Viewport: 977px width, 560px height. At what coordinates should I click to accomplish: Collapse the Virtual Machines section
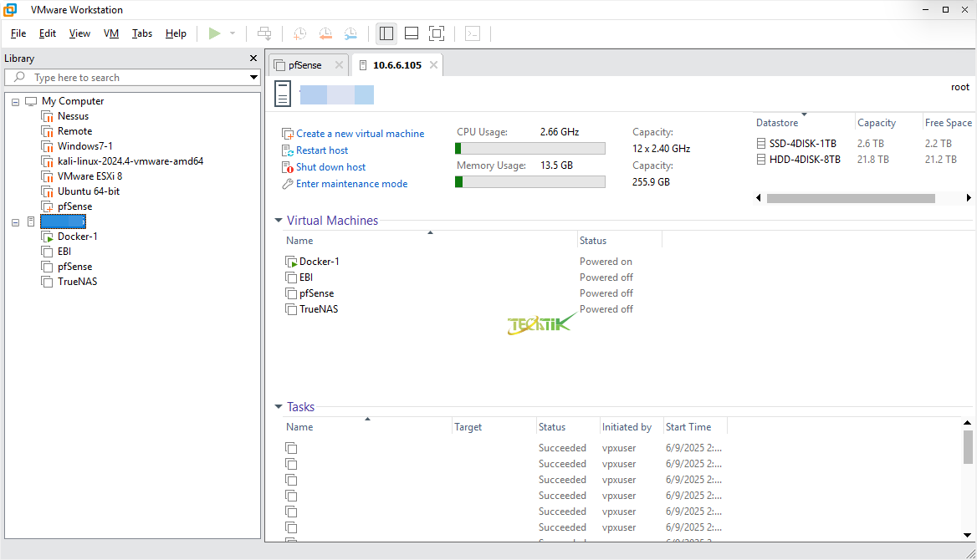pyautogui.click(x=279, y=221)
